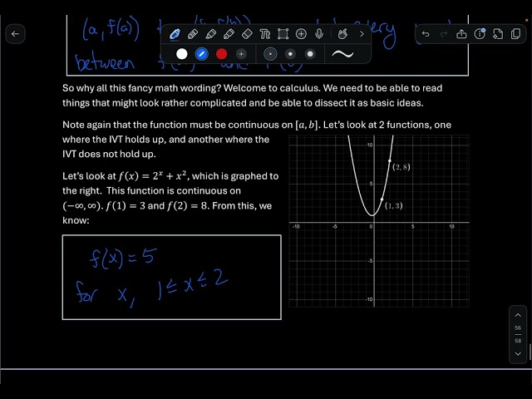
Task: Click the 'IVT does not hold up.' line
Action: pyautogui.click(x=109, y=154)
